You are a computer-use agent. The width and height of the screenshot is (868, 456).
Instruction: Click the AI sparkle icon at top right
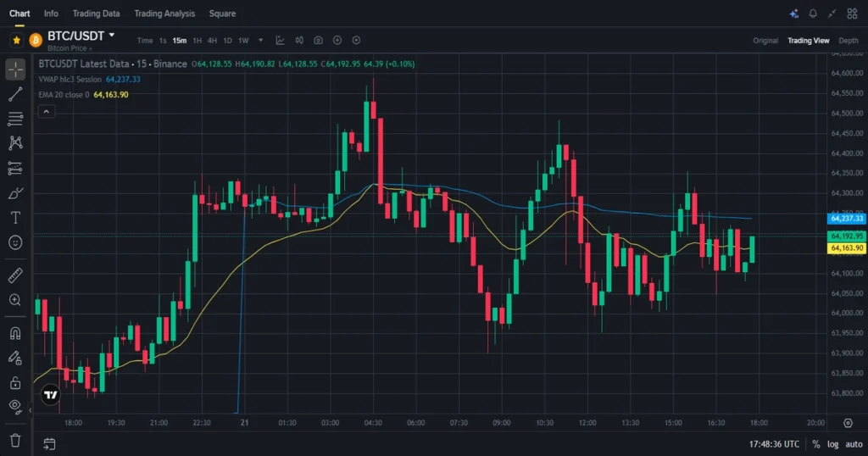click(x=793, y=14)
